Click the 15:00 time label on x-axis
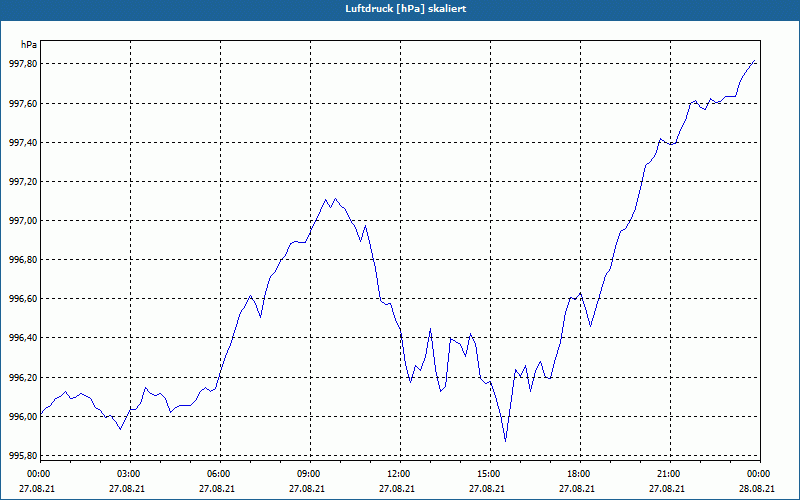The width and height of the screenshot is (800, 500). tap(488, 474)
